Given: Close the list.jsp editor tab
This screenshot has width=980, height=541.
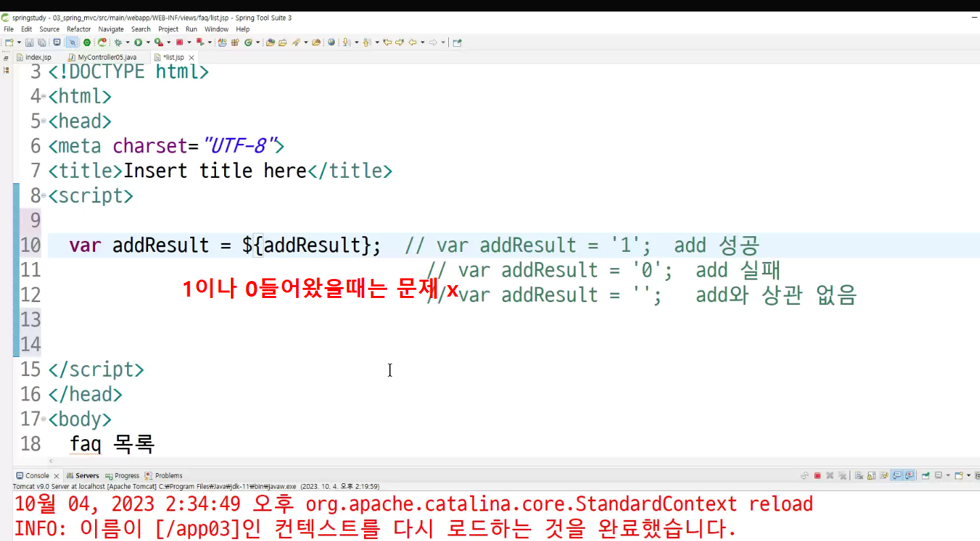Looking at the screenshot, I should (192, 58).
